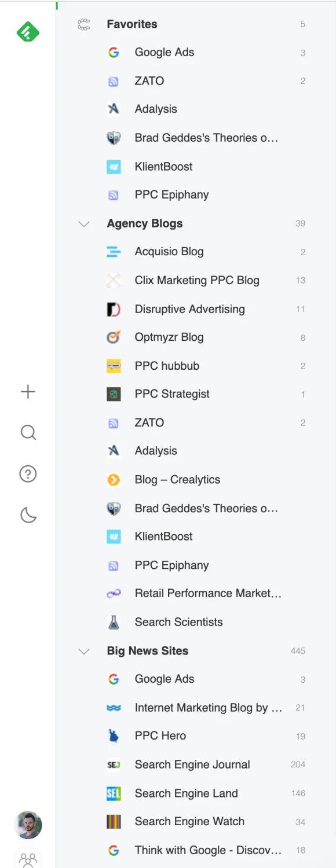Click the Optmyzr Blog icon
This screenshot has height=868, width=336.
(114, 337)
